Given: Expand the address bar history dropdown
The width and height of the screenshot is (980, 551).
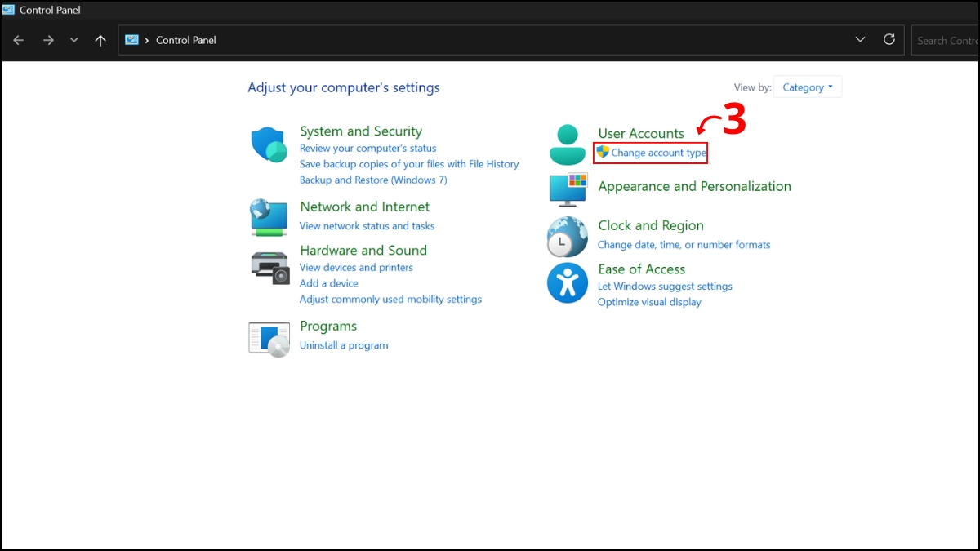Looking at the screenshot, I should (x=860, y=39).
